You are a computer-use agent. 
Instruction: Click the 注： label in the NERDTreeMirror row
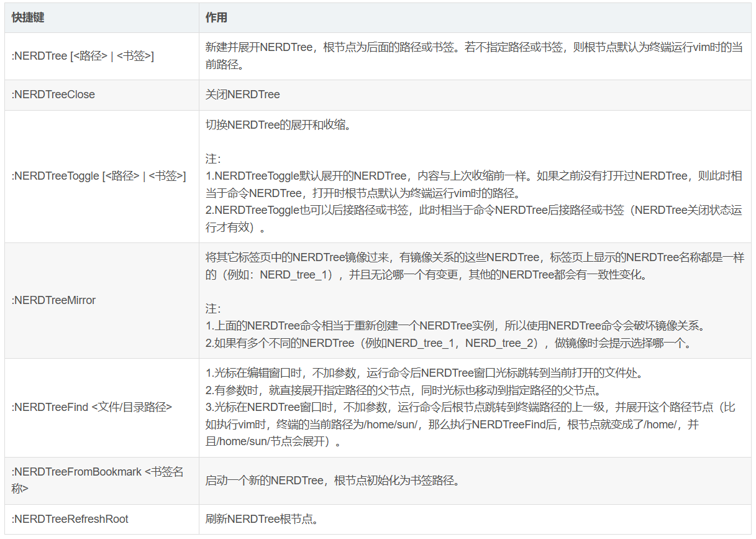[213, 308]
